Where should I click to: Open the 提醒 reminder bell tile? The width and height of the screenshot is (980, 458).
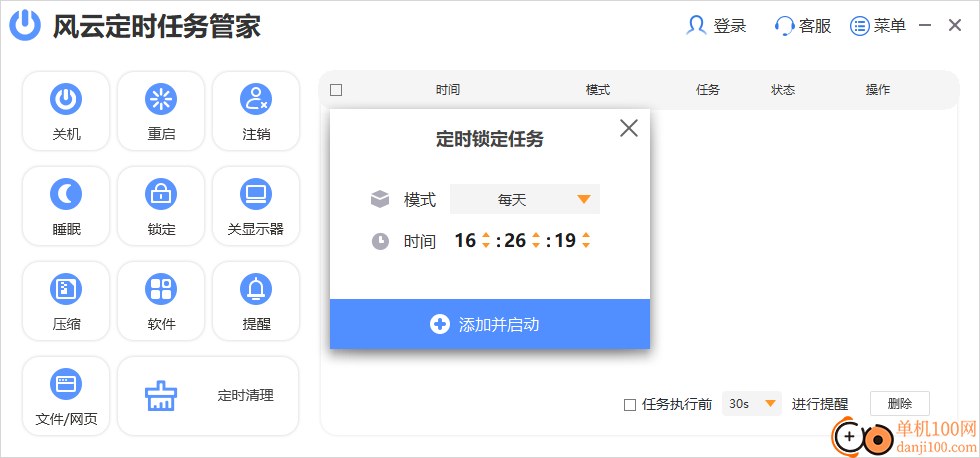tap(256, 301)
